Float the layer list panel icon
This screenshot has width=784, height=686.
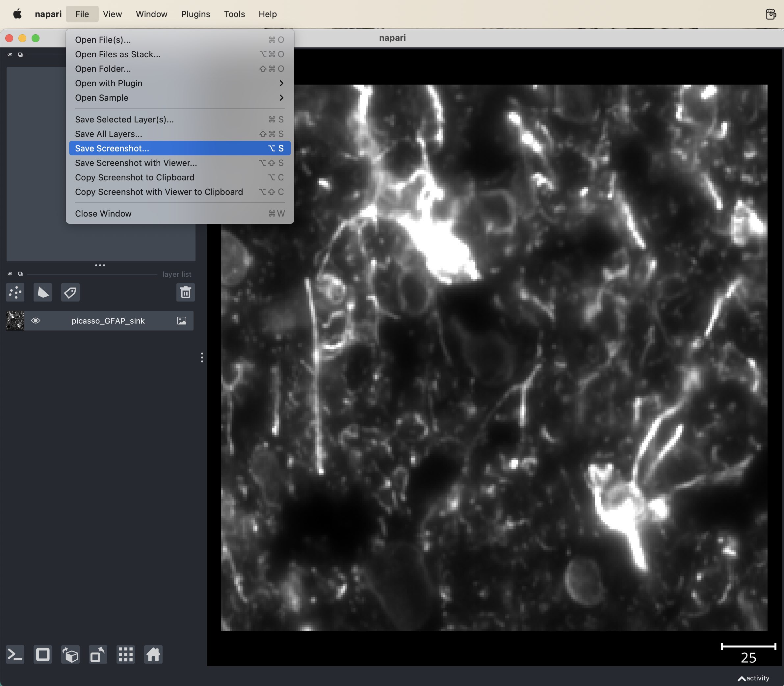click(20, 274)
